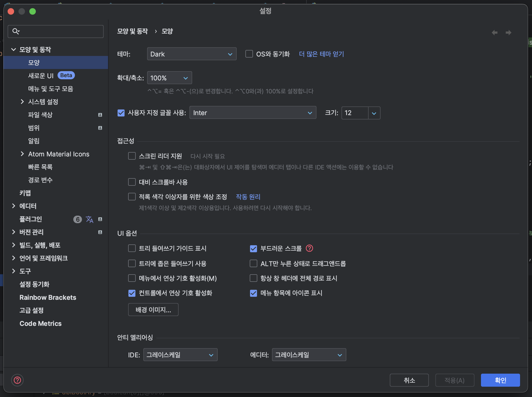Click the 확인 button

point(500,380)
